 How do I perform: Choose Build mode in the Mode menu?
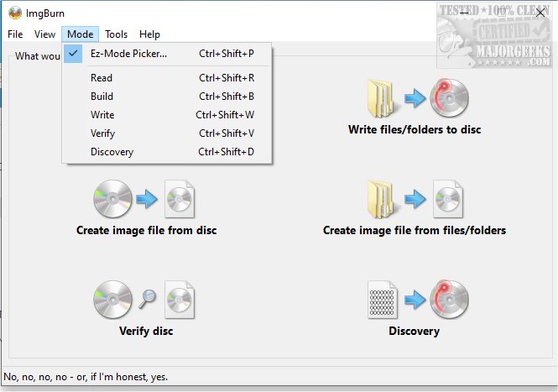[102, 97]
